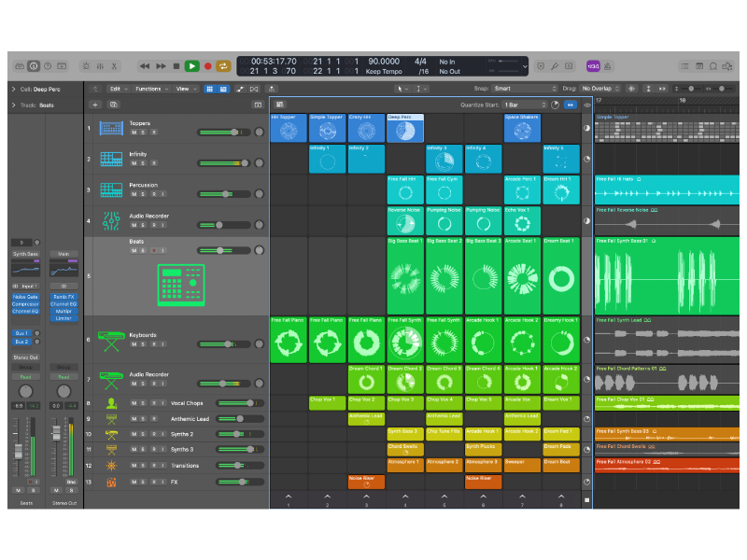Open the Tuner icon
The height and width of the screenshot is (560, 747).
point(555,66)
